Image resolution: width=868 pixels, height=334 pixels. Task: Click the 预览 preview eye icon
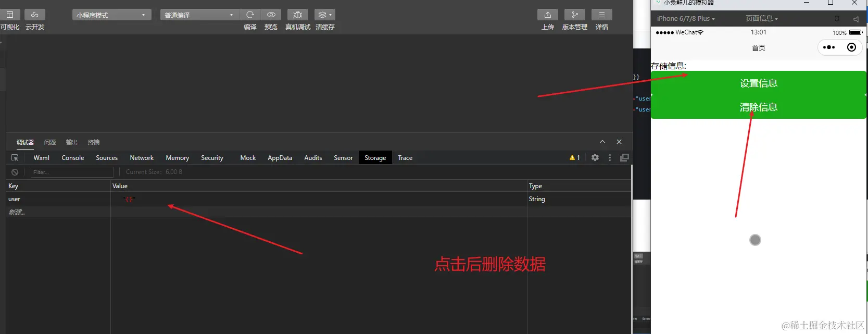point(271,15)
